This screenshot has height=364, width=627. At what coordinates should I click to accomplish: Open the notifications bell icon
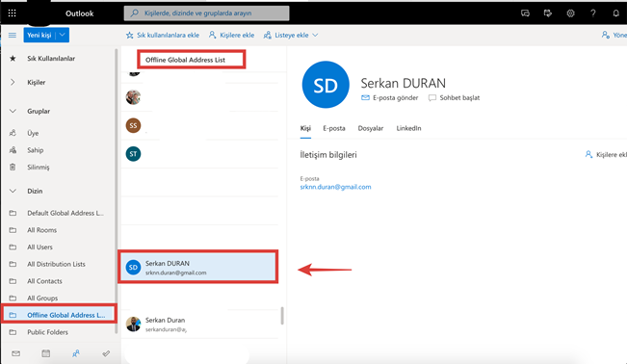(x=615, y=13)
